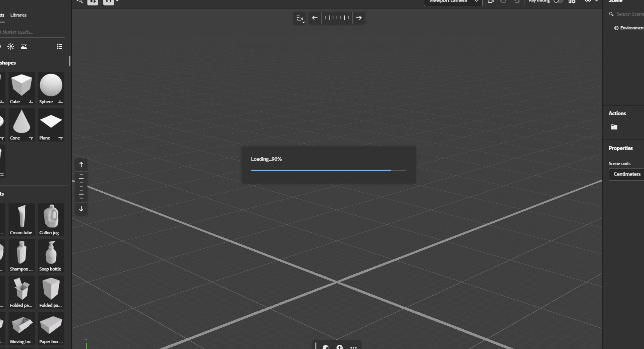The image size is (644, 349).
Task: Open Cube customize sliders icon
Action: (31, 102)
